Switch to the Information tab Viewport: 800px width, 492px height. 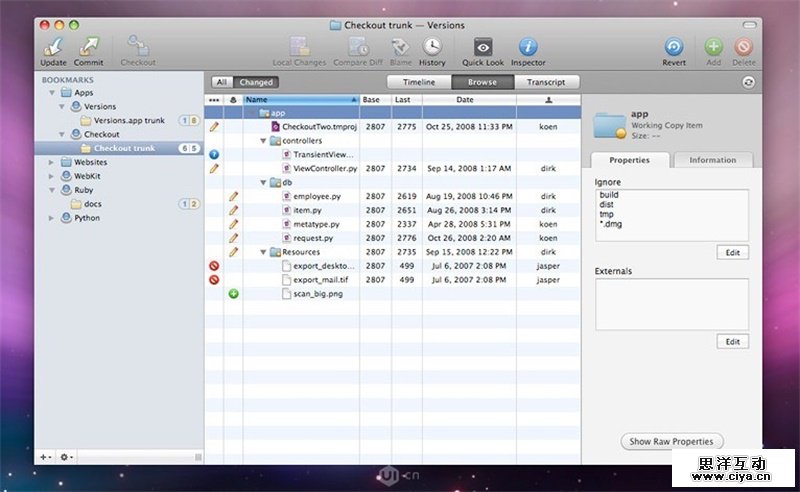point(712,160)
